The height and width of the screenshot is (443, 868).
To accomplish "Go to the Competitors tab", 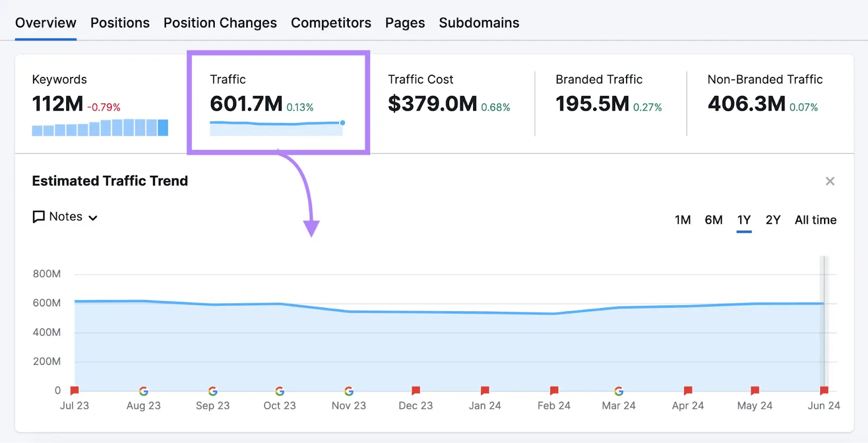I will pyautogui.click(x=331, y=23).
